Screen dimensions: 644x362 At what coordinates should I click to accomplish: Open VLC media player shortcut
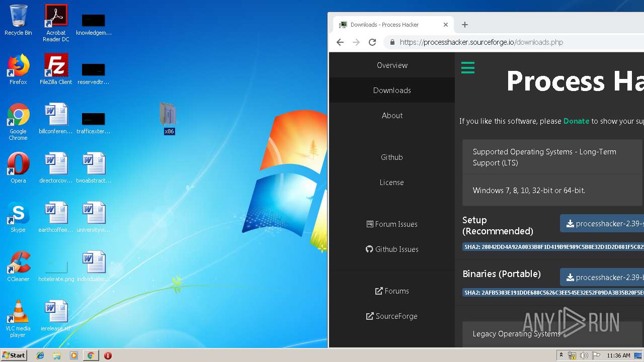click(x=18, y=319)
